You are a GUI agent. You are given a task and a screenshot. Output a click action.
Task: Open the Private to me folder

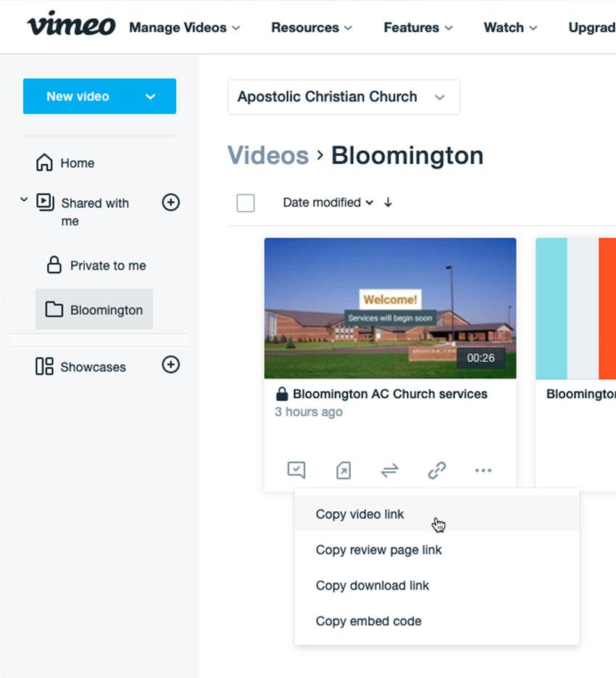(x=96, y=265)
